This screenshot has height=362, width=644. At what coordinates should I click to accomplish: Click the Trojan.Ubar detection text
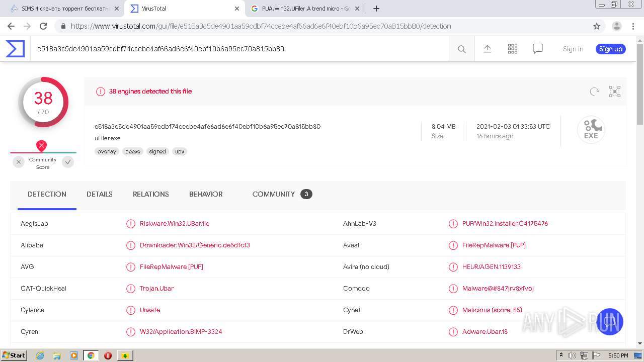157,289
